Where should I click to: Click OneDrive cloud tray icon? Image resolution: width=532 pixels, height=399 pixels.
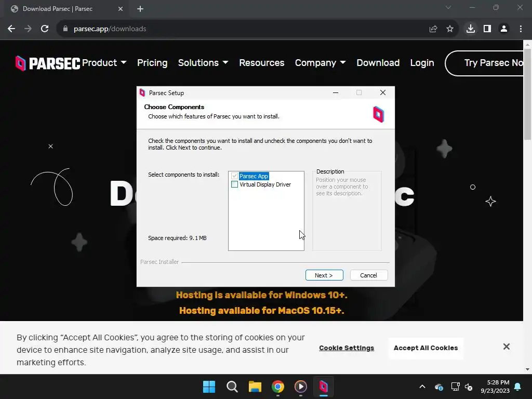(x=438, y=387)
